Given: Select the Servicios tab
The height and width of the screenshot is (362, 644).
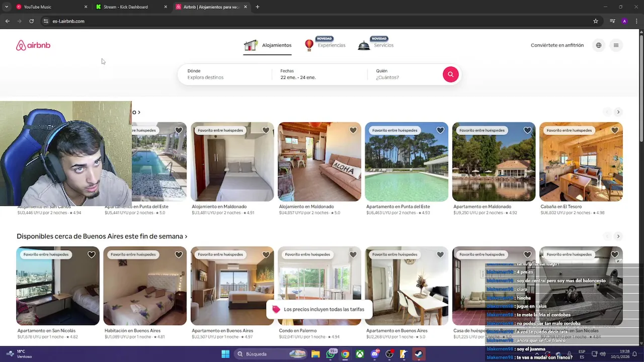Looking at the screenshot, I should coord(375,45).
